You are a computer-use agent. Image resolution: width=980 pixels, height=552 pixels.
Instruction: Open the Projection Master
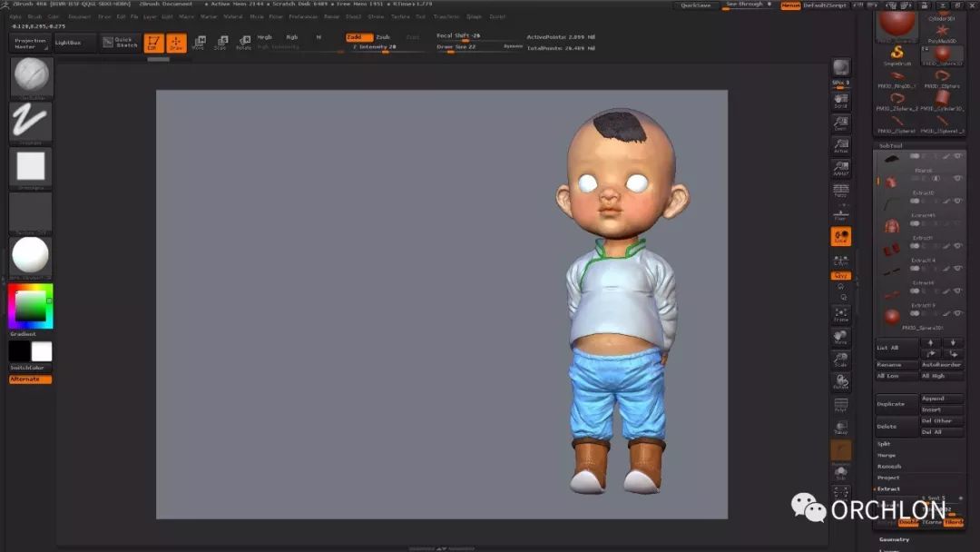pyautogui.click(x=30, y=43)
